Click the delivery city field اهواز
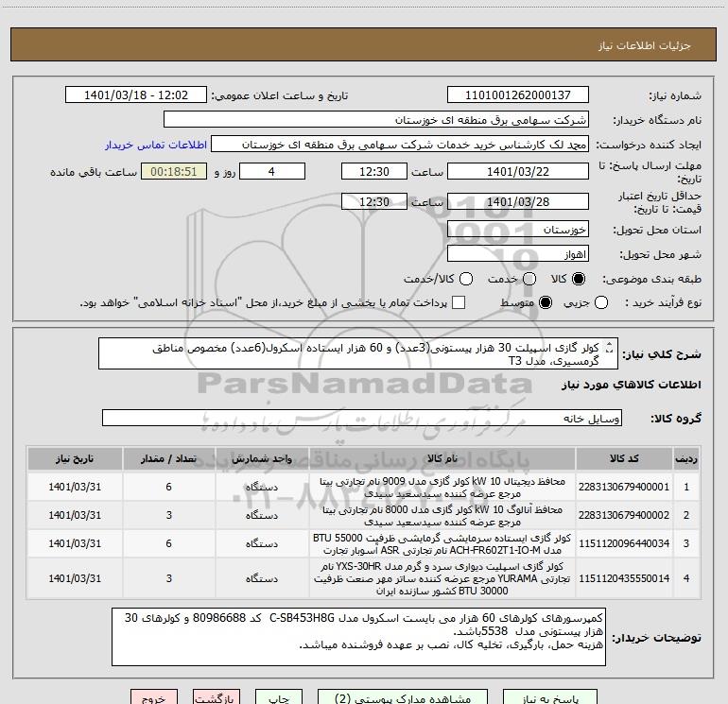Screen dimensions: 728x704 coord(517,254)
